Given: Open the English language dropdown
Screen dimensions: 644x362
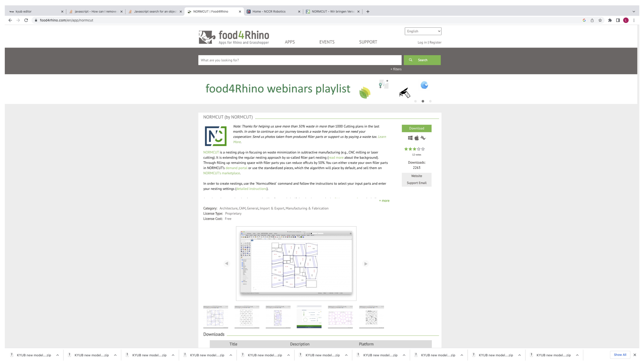Looking at the screenshot, I should (423, 31).
